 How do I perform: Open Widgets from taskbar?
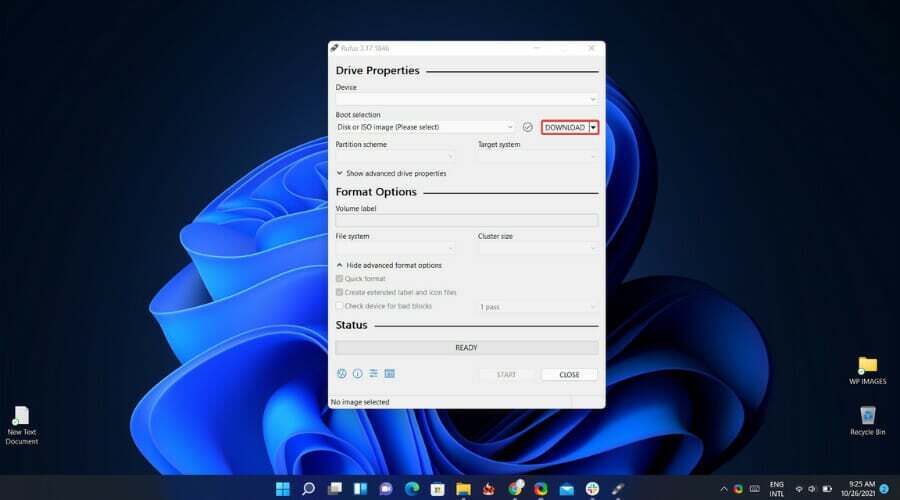point(360,489)
